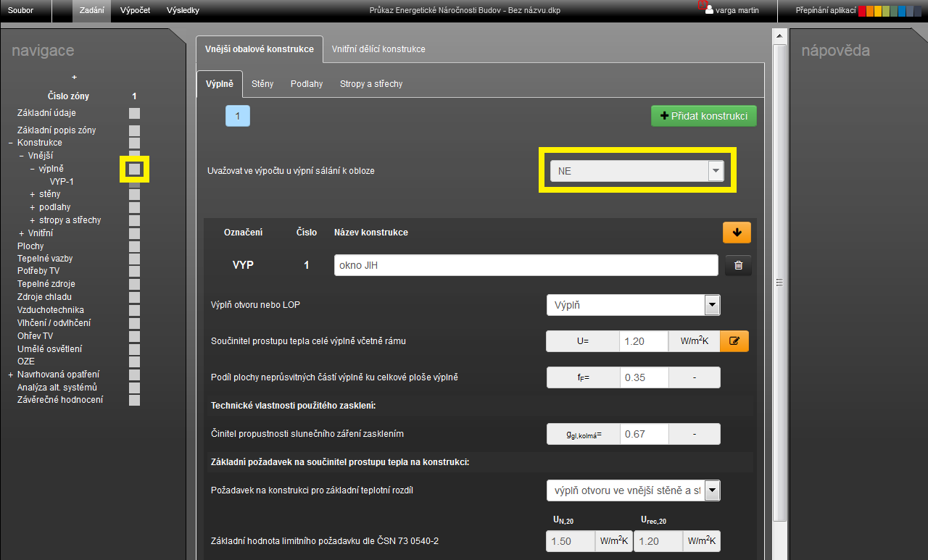
Task: Open the Výpočet menu
Action: point(136,11)
